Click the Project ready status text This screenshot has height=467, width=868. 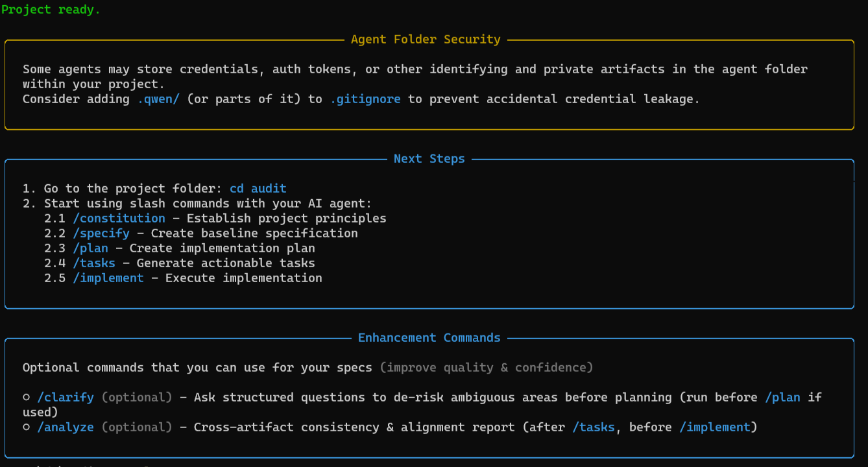click(51, 9)
